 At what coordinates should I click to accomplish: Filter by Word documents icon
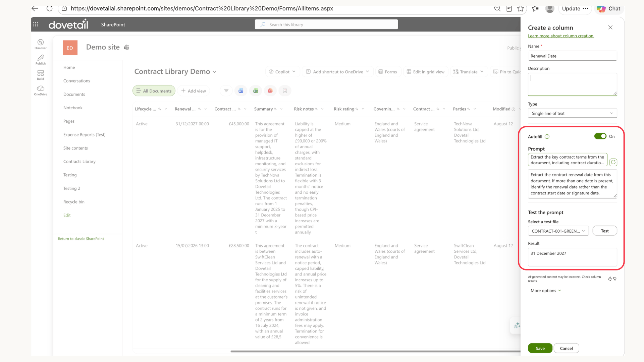[x=241, y=91]
